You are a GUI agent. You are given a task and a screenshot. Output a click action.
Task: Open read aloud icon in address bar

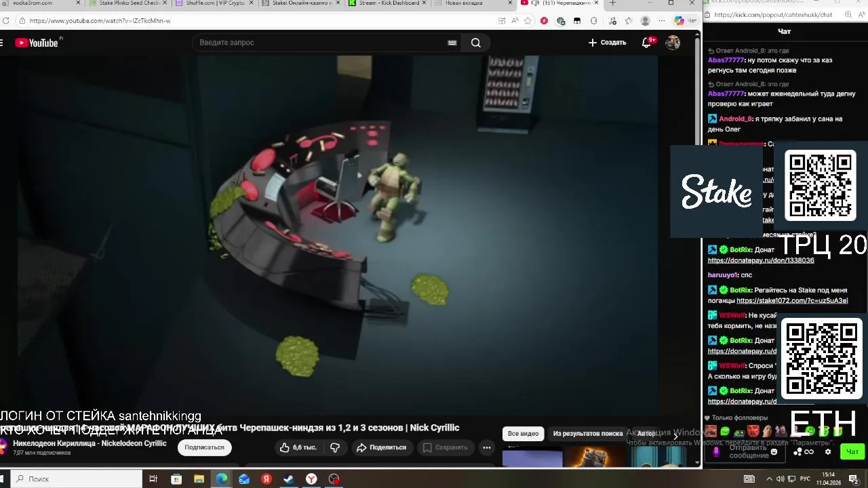point(515,21)
